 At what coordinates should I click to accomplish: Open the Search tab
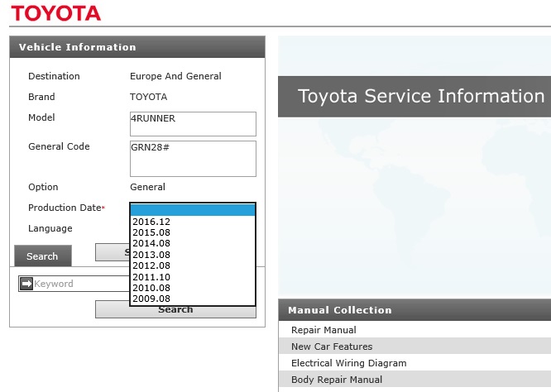click(43, 256)
